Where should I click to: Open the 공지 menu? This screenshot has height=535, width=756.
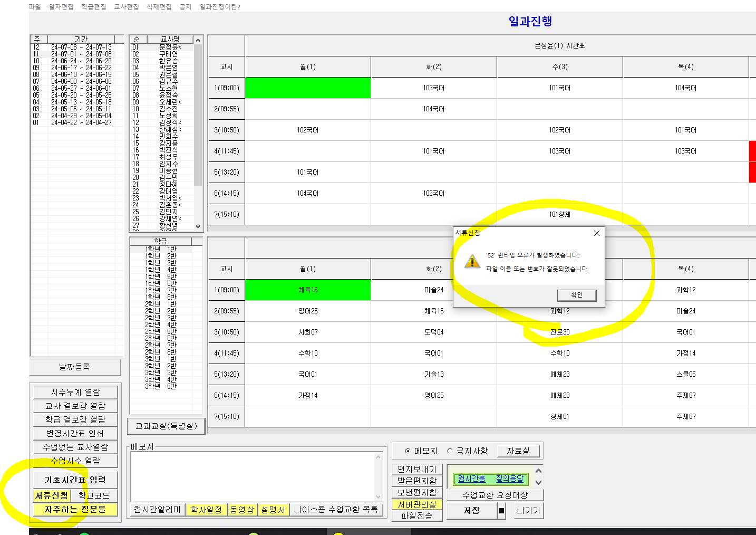[x=186, y=7]
